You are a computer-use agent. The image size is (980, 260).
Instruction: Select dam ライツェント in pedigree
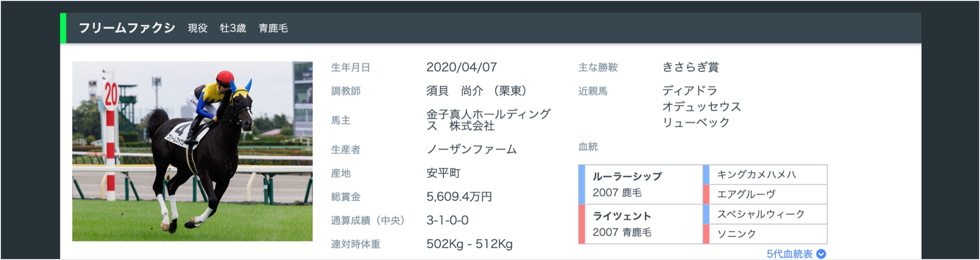pos(622,216)
